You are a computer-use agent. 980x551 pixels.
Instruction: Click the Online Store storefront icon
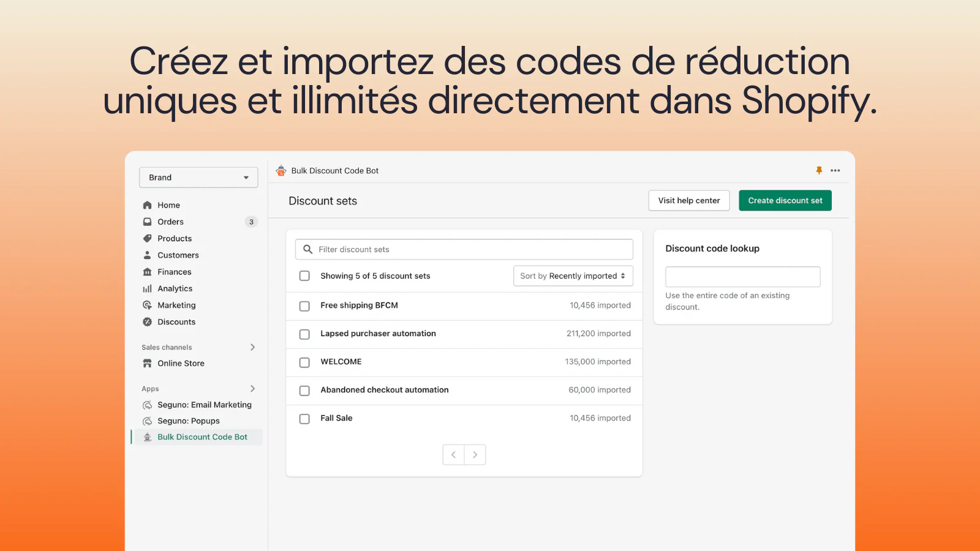click(x=147, y=363)
